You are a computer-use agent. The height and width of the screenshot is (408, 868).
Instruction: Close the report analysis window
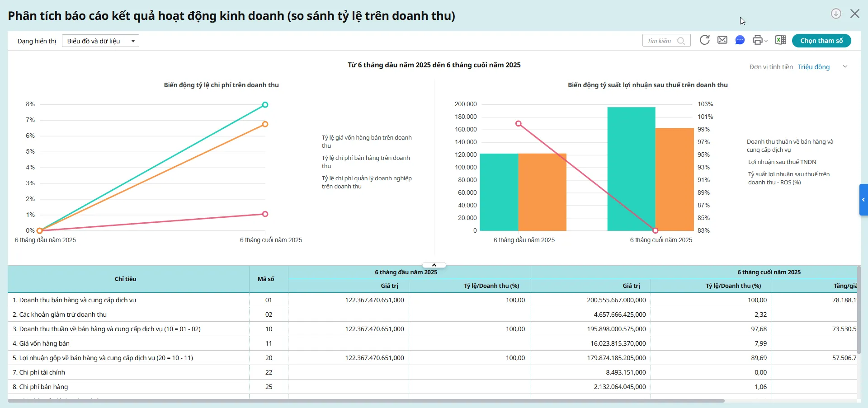(855, 14)
